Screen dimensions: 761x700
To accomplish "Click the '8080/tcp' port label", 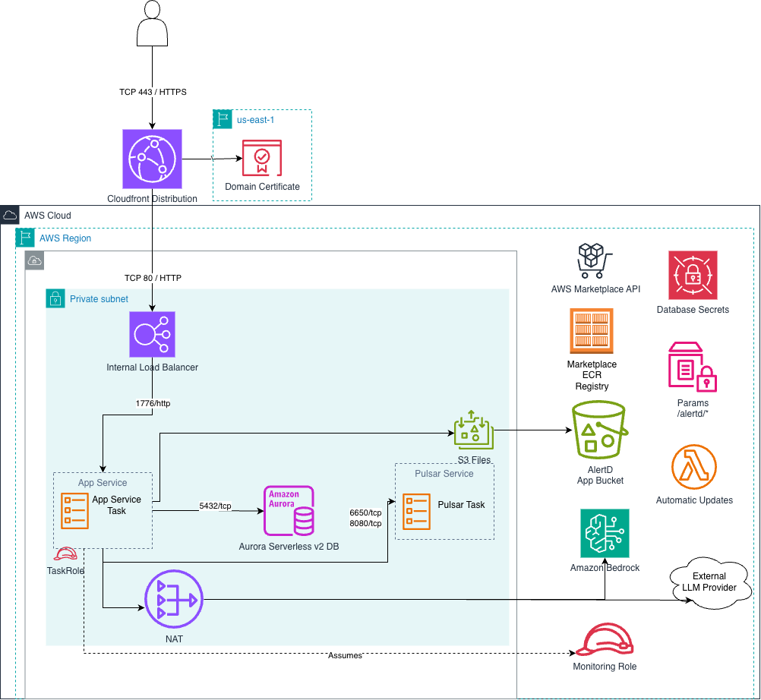I will pyautogui.click(x=365, y=523).
